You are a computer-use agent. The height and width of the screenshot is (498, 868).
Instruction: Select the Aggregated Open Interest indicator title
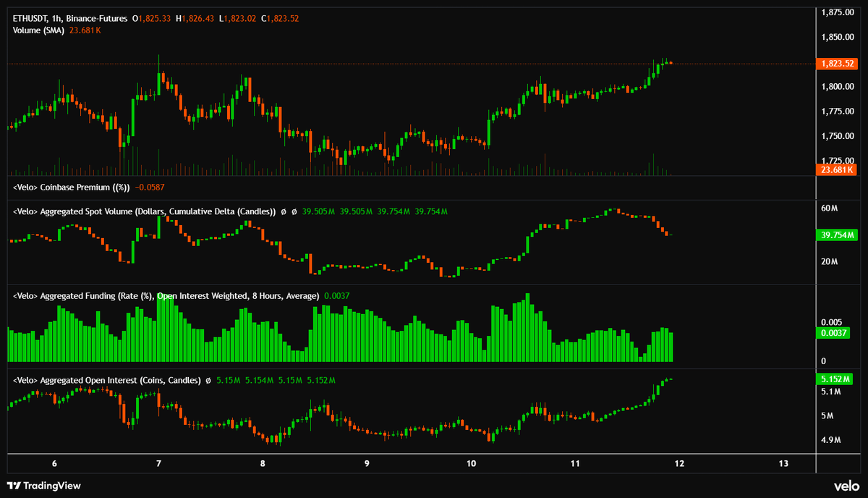(106, 380)
